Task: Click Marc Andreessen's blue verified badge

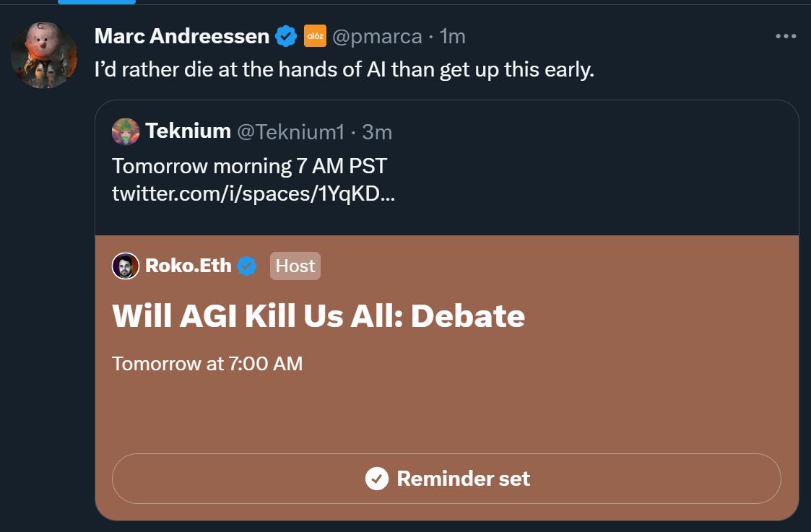Action: [x=285, y=36]
